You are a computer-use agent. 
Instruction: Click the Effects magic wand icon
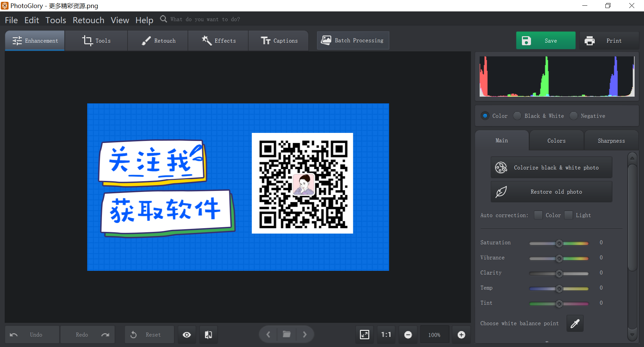click(x=207, y=41)
